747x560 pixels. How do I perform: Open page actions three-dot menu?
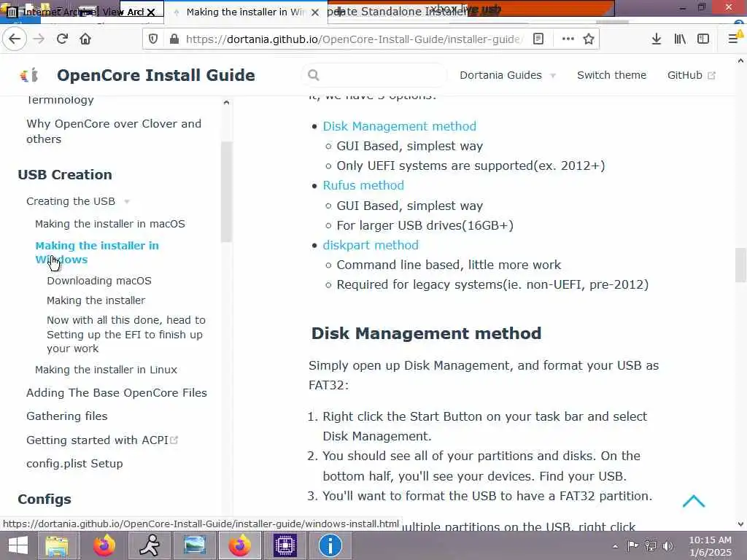[x=568, y=39]
